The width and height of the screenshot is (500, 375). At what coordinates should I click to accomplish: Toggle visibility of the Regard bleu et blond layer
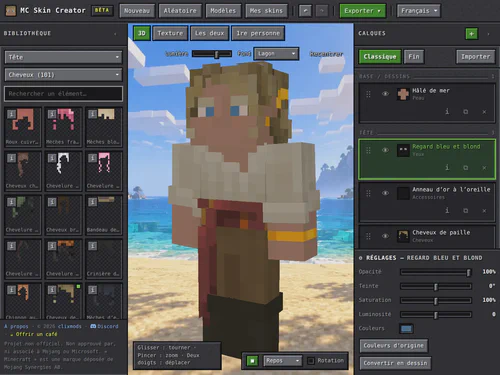click(x=385, y=150)
